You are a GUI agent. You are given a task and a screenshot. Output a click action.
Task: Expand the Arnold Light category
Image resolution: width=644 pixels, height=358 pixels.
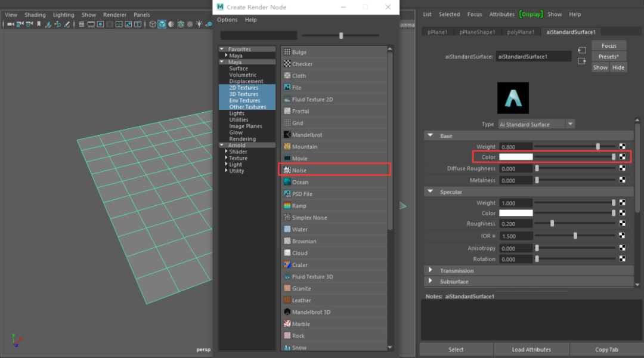point(227,164)
